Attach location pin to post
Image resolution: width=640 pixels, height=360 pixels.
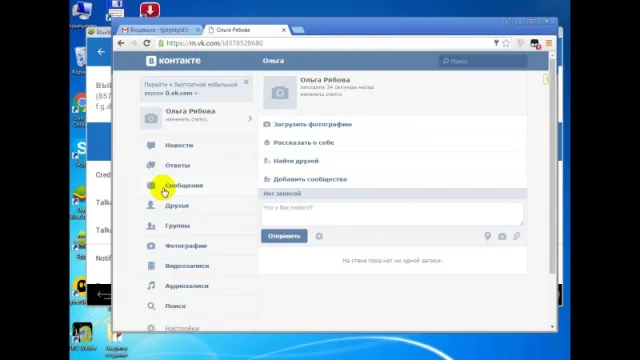(487, 236)
